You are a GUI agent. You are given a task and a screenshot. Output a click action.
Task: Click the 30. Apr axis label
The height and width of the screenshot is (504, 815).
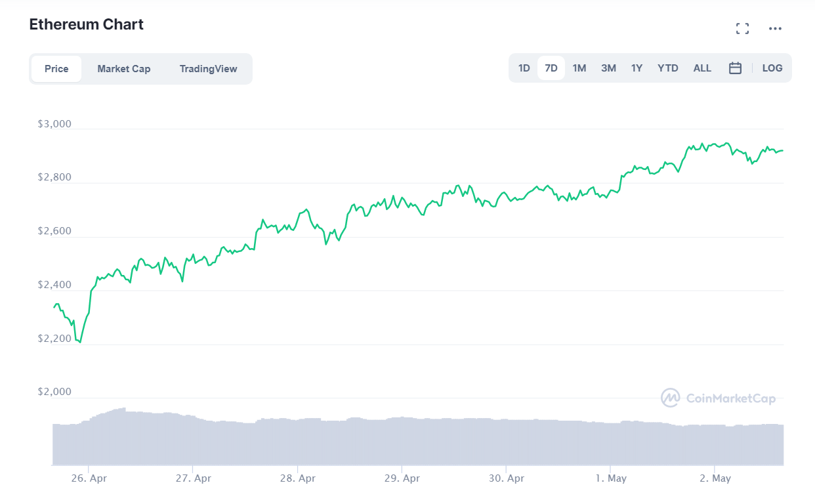pyautogui.click(x=506, y=478)
